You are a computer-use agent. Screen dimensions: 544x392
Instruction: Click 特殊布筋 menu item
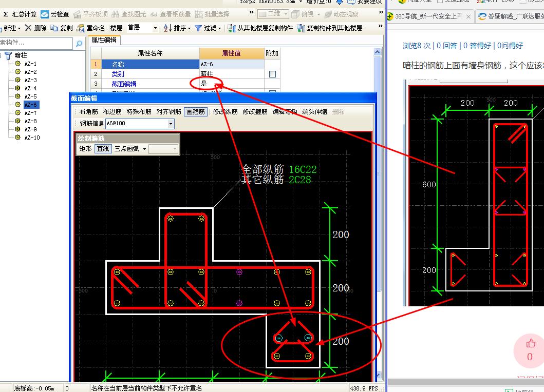139,112
